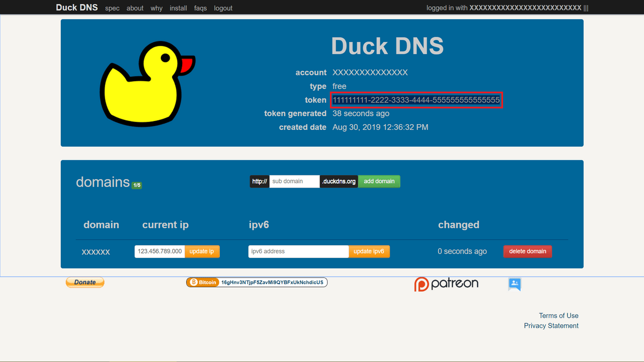Image resolution: width=644 pixels, height=362 pixels.
Task: Click the 'changed' column header
Action: [459, 225]
